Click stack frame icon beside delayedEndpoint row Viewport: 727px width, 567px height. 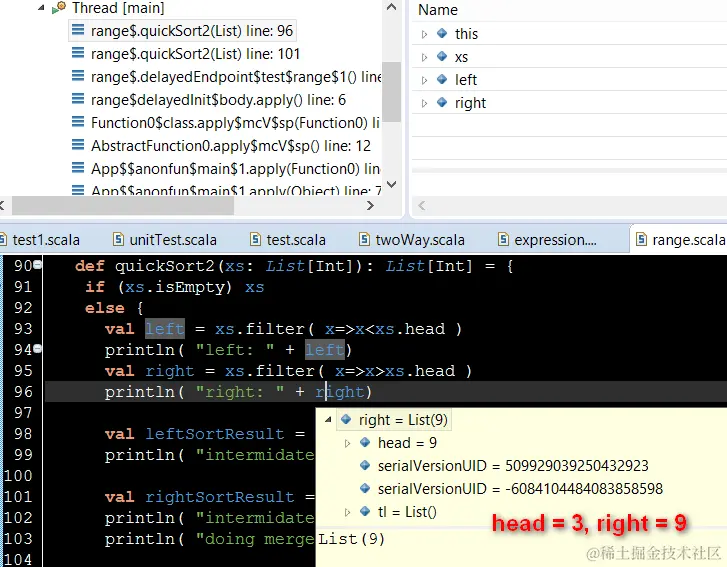click(78, 76)
